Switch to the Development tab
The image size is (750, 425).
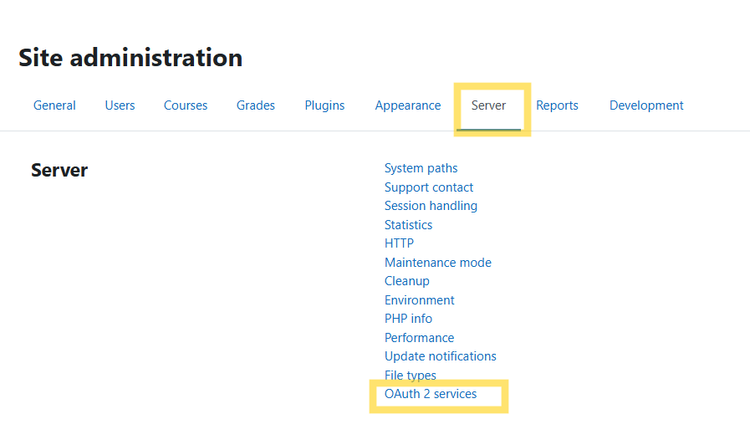point(646,105)
